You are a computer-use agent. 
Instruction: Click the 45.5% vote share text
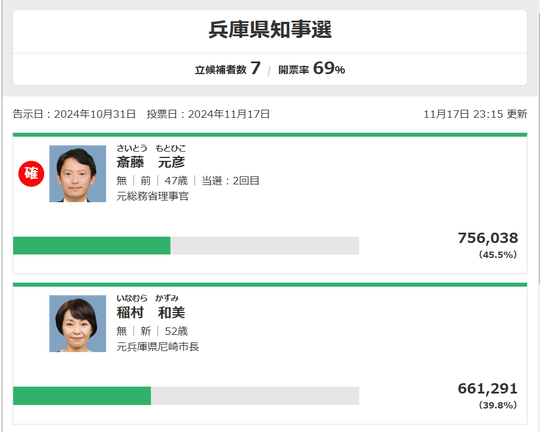498,255
